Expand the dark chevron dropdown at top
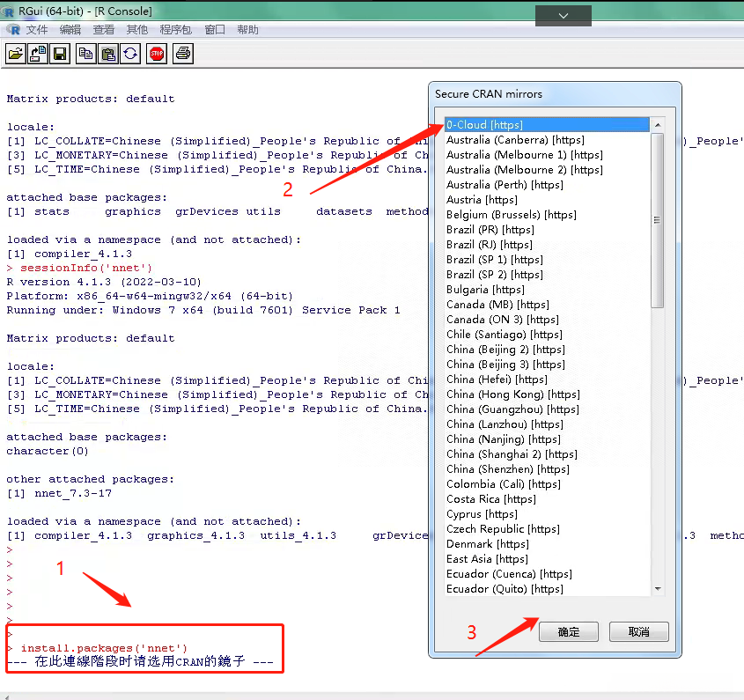The height and width of the screenshot is (700, 744). pyautogui.click(x=564, y=16)
